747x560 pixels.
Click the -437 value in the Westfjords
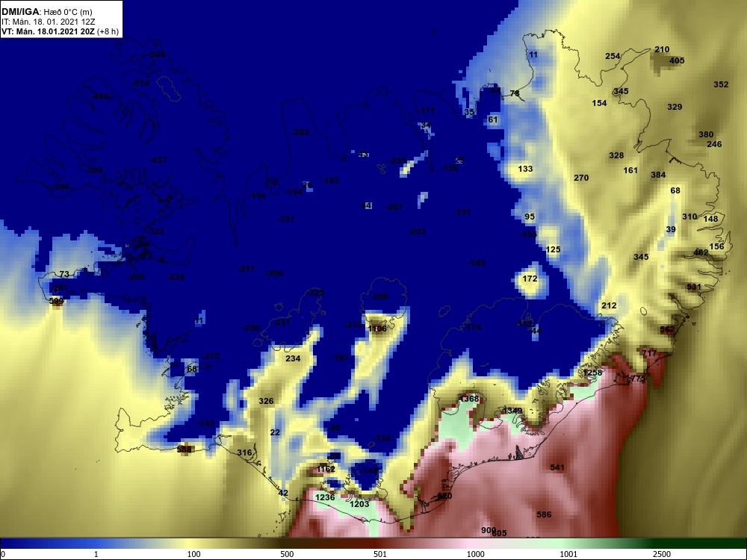pos(158,160)
